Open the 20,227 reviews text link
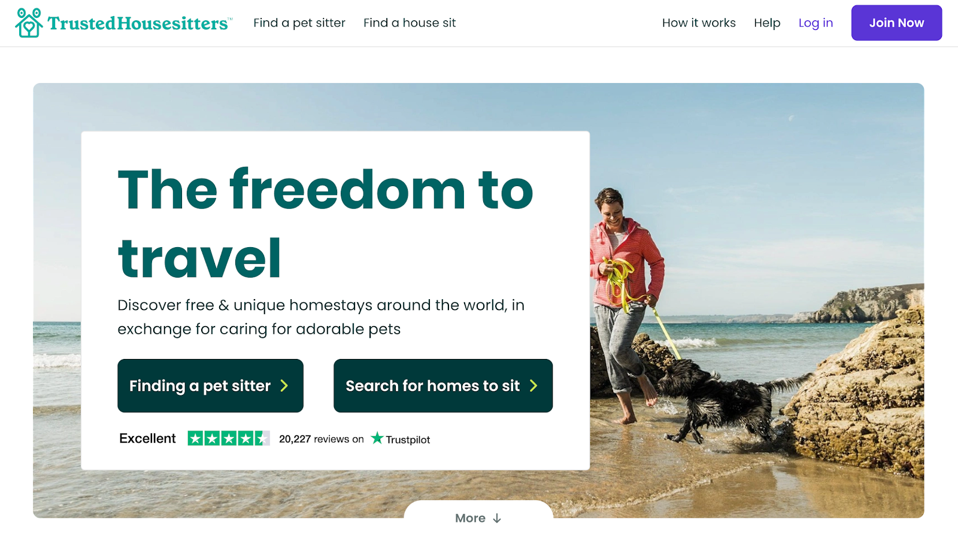The image size is (958, 560). (x=322, y=439)
